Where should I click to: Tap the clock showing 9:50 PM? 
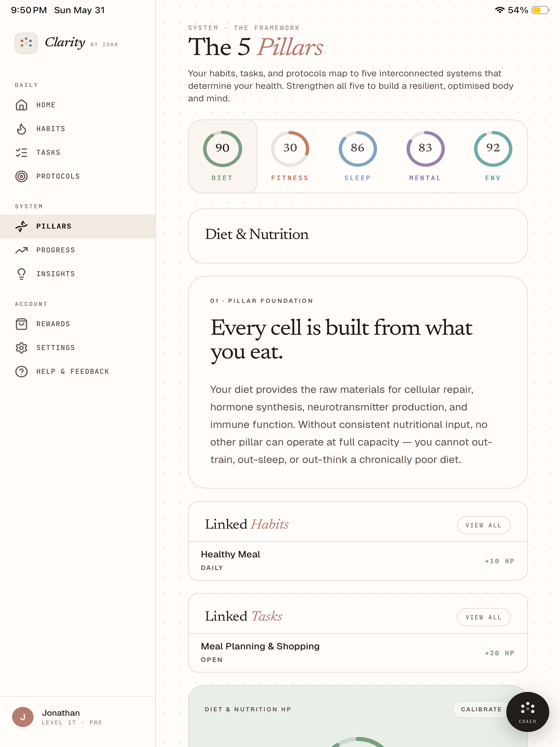pos(29,10)
